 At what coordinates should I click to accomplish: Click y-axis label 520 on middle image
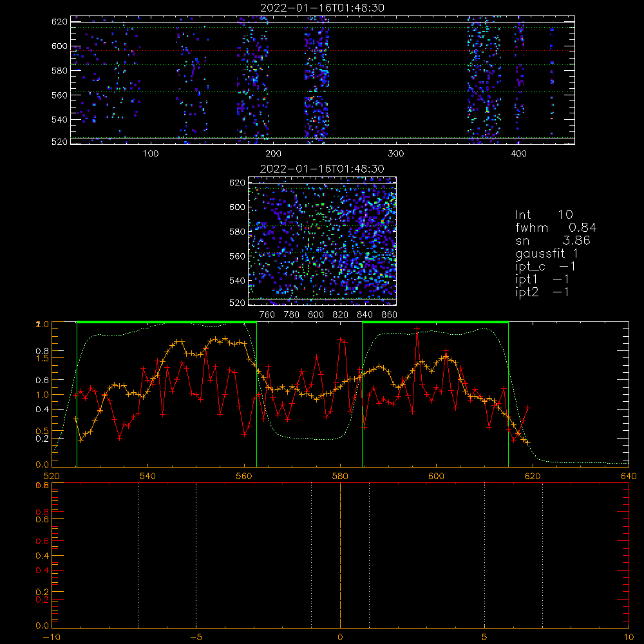click(237, 303)
